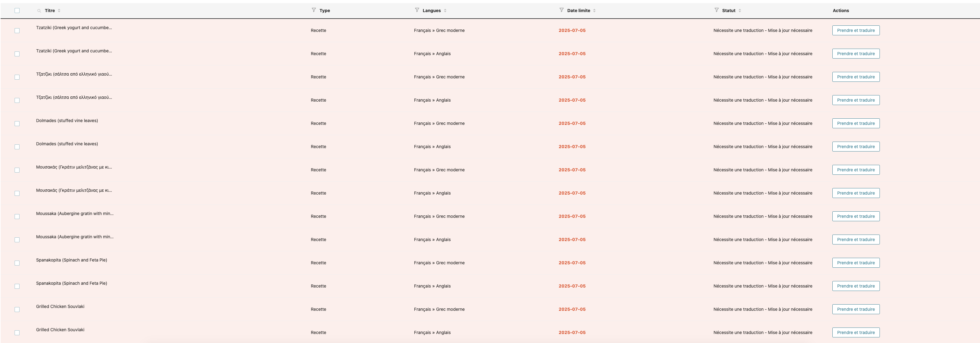
Task: Prendre et traduire on Μουσακάς Grec moderne row
Action: coord(856,169)
